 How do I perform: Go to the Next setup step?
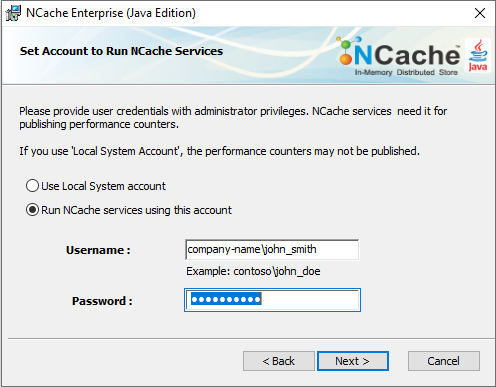(353, 361)
